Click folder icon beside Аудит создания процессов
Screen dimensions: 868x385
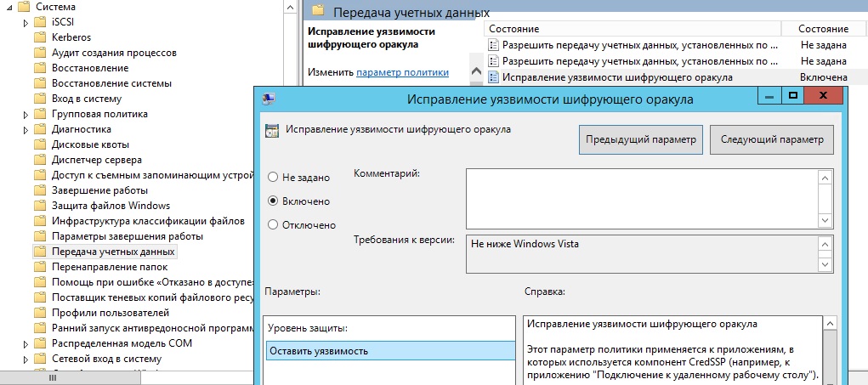tap(39, 53)
